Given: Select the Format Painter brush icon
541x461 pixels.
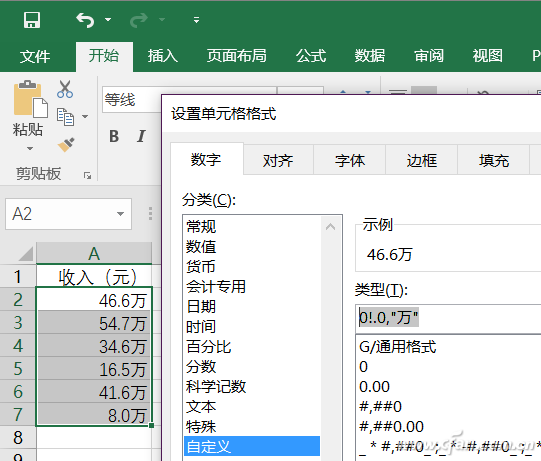Looking at the screenshot, I should tap(66, 145).
